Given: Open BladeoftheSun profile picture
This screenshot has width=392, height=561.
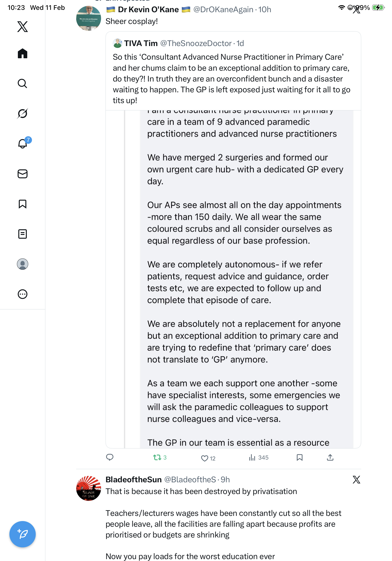Looking at the screenshot, I should (x=88, y=488).
